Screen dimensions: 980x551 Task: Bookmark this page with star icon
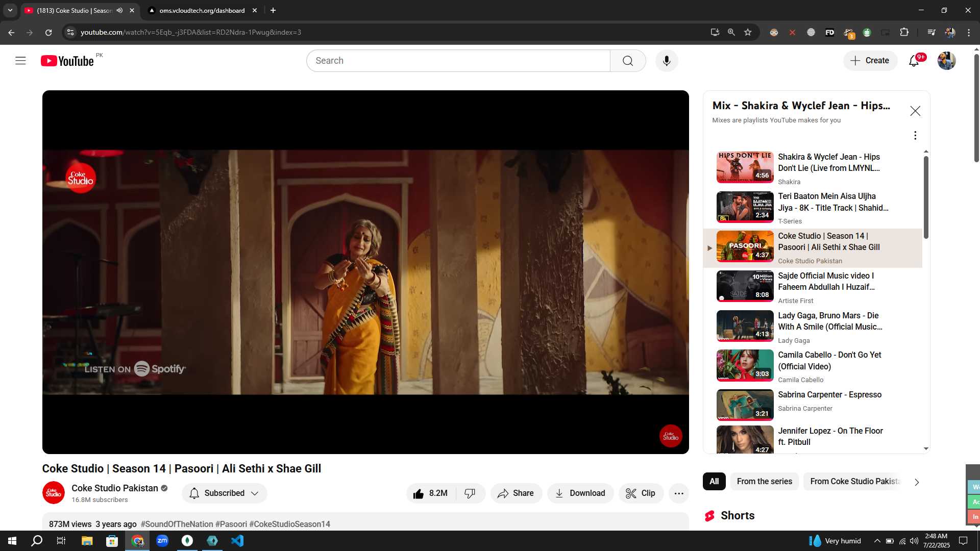click(x=748, y=32)
